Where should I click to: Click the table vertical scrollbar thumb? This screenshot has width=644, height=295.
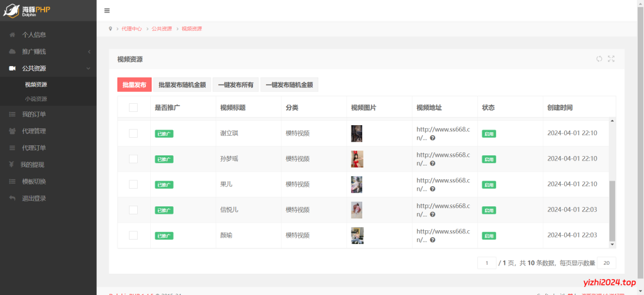[613, 209]
